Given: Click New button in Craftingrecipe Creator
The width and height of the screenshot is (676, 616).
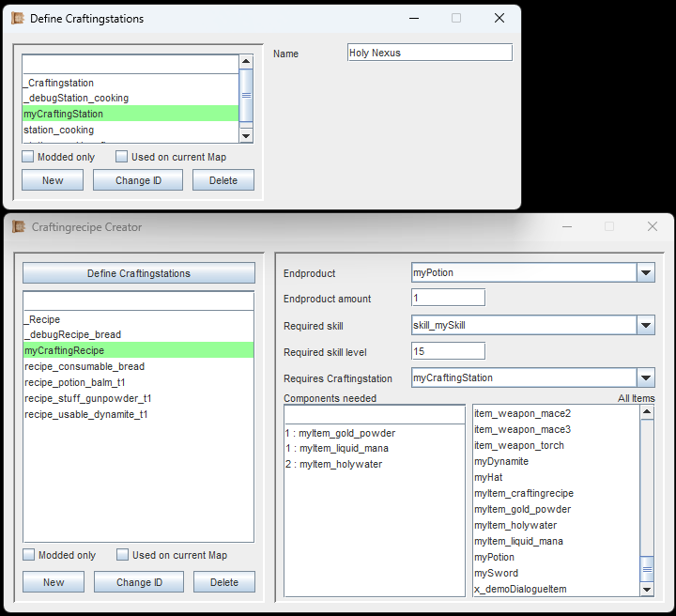Looking at the screenshot, I should (x=54, y=582).
